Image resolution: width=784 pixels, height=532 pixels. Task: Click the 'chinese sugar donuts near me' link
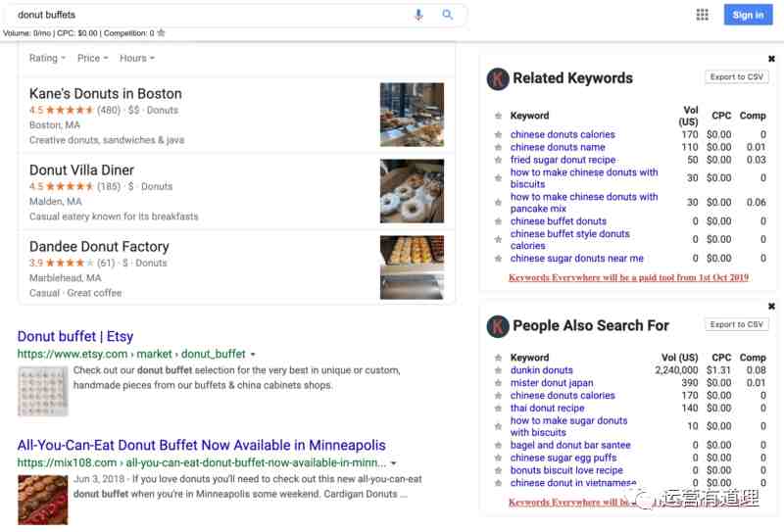point(577,259)
